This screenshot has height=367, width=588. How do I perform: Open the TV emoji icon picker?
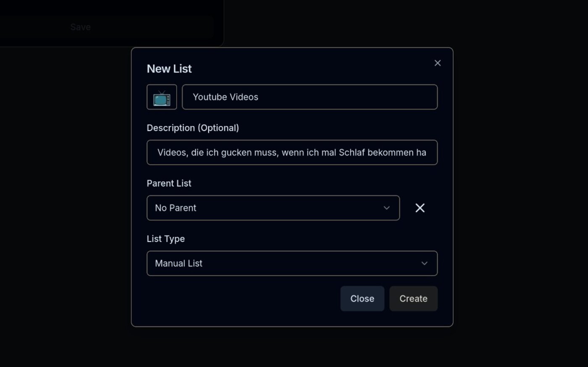point(162,97)
